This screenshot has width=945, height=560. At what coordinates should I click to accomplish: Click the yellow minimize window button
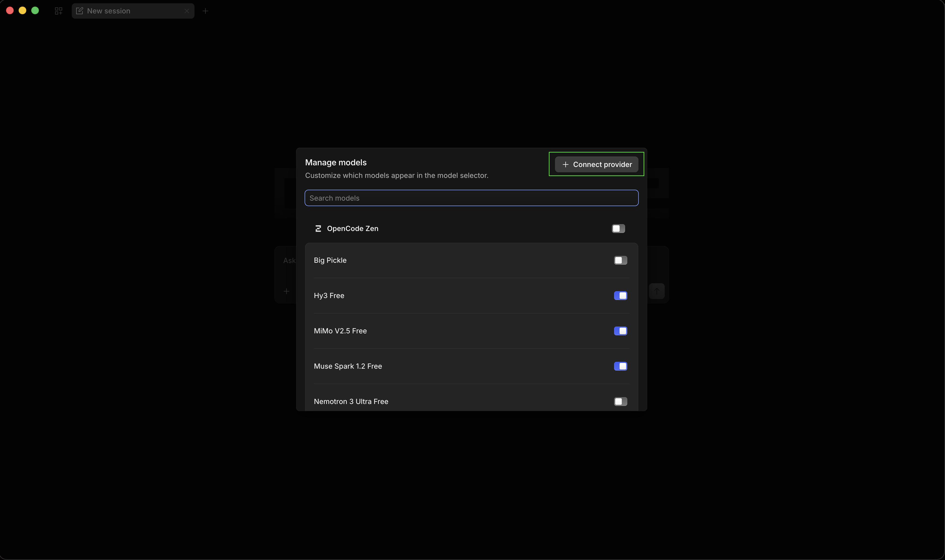(x=23, y=11)
